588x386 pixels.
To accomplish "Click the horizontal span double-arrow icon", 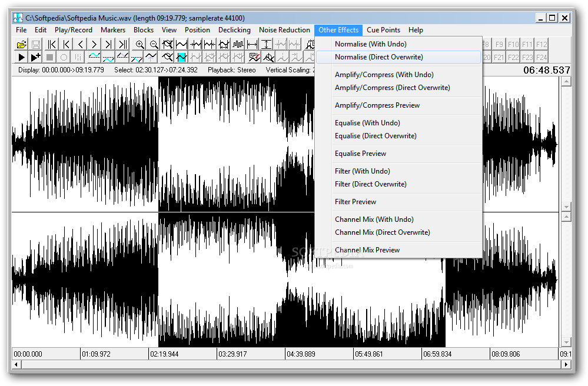I will tap(253, 45).
